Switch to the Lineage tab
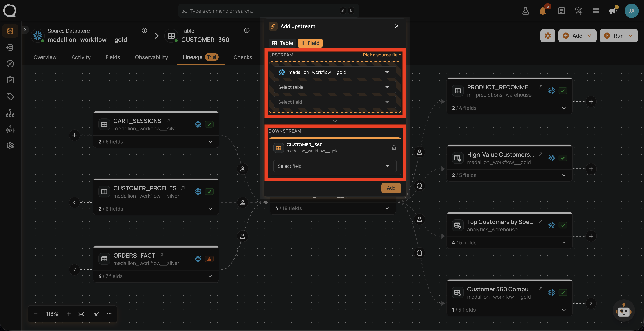644x331 pixels. (201, 57)
